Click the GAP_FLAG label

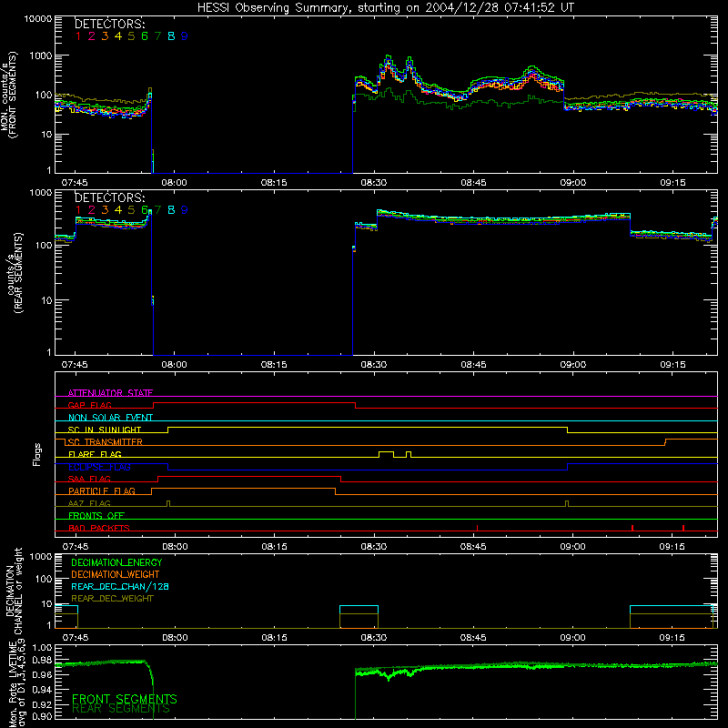pyautogui.click(x=89, y=405)
